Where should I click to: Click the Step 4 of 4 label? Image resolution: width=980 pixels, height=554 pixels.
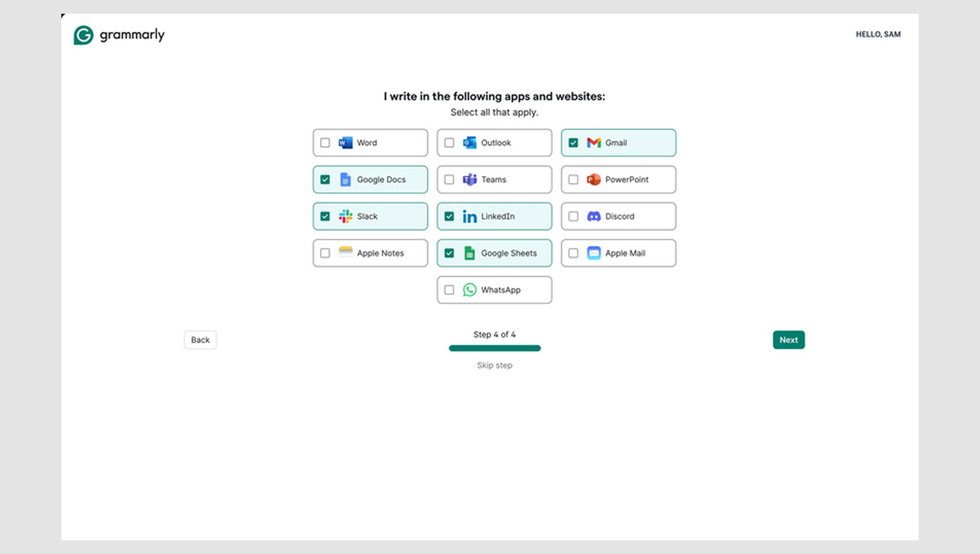pyautogui.click(x=494, y=334)
